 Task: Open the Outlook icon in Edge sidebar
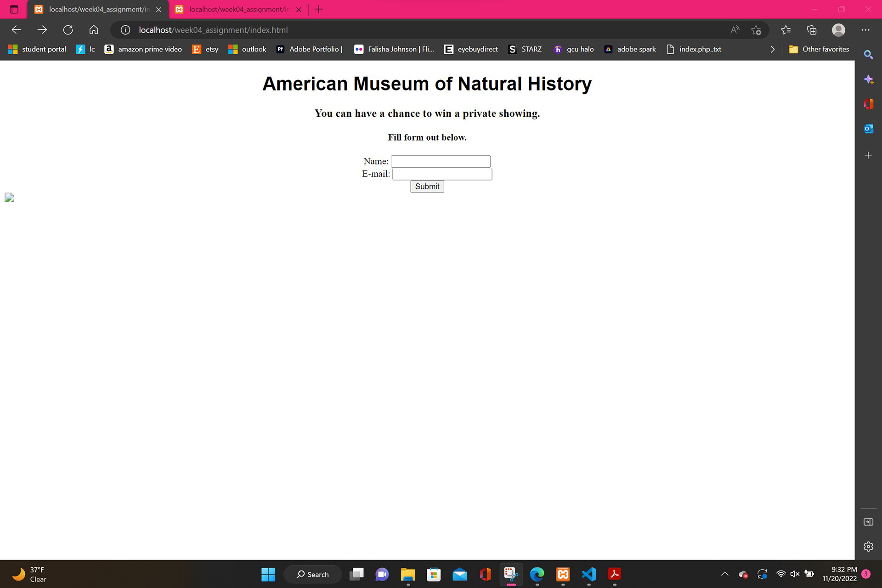pyautogui.click(x=868, y=129)
